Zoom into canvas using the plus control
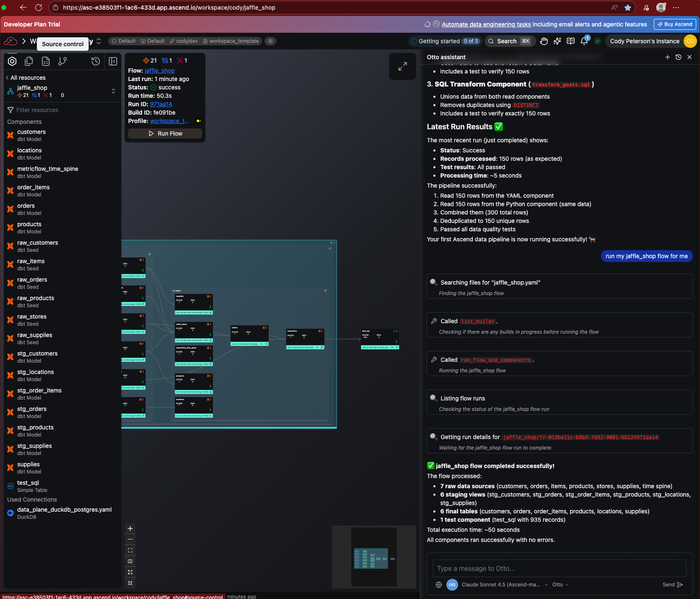700x599 pixels. [x=130, y=528]
